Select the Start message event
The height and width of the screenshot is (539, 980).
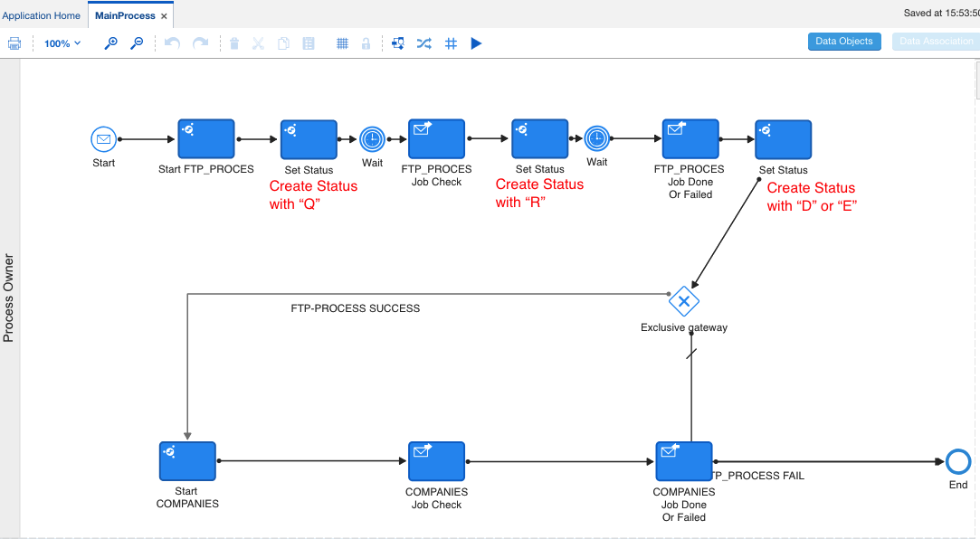click(104, 139)
